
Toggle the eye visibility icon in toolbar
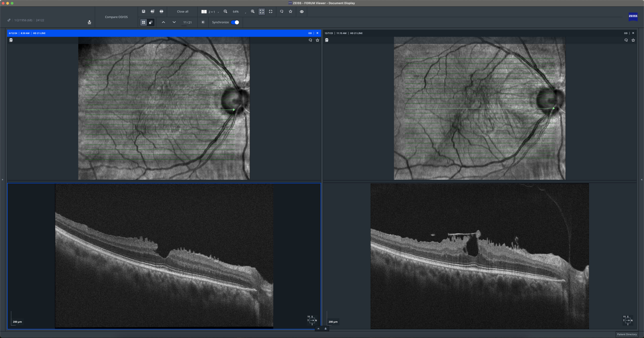(x=302, y=12)
